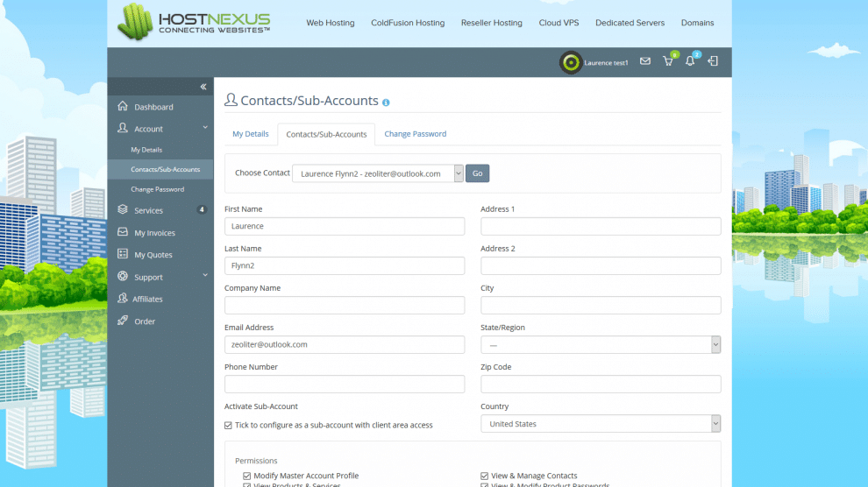
Task: Focus the Phone Number field
Action: click(345, 385)
